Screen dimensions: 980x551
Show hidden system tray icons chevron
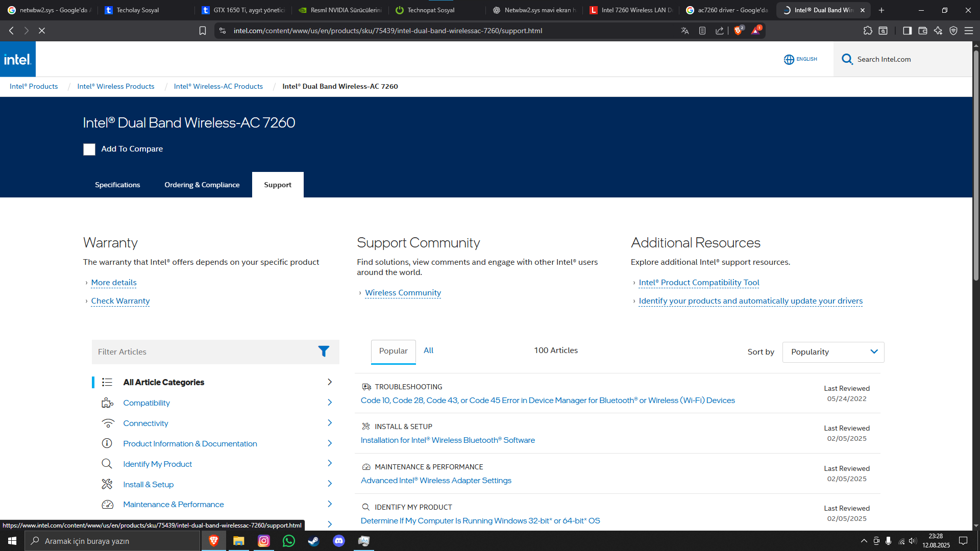864,541
